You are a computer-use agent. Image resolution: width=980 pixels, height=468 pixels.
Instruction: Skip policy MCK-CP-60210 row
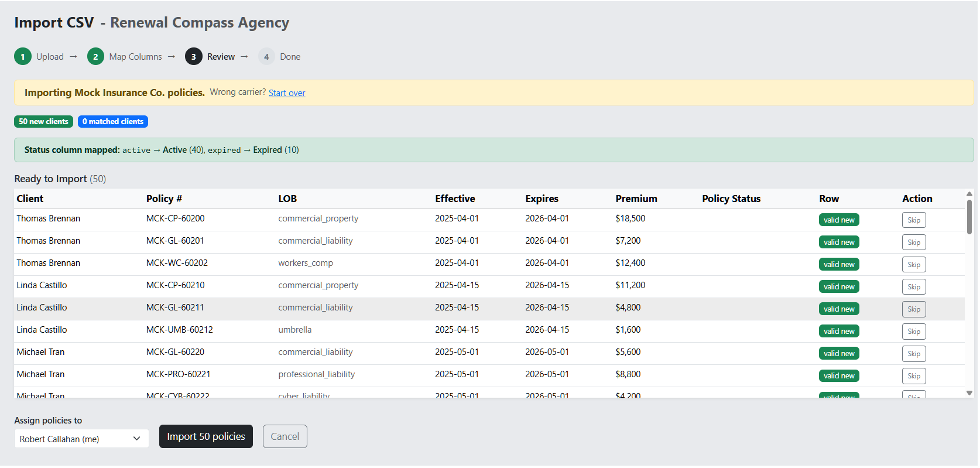pyautogui.click(x=914, y=287)
